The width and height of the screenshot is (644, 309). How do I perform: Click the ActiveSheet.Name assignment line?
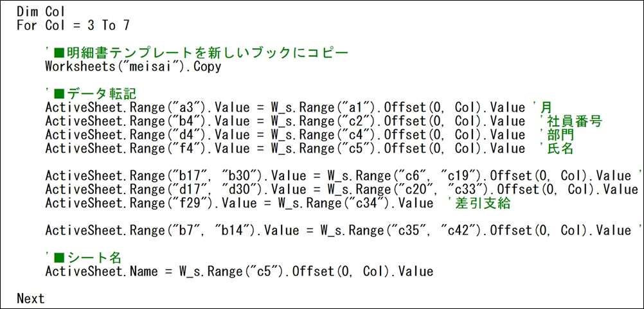tap(238, 271)
